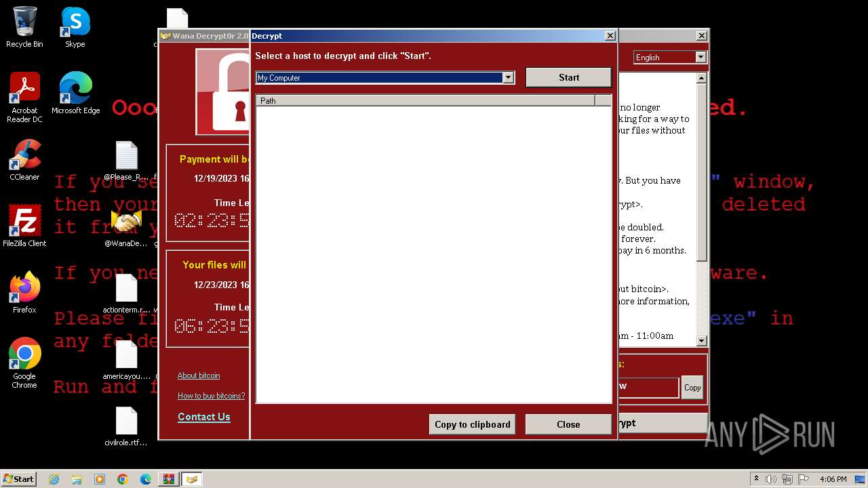Viewport: 868px width, 488px height.
Task: Open the File Explorer taskbar icon
Action: (77, 479)
